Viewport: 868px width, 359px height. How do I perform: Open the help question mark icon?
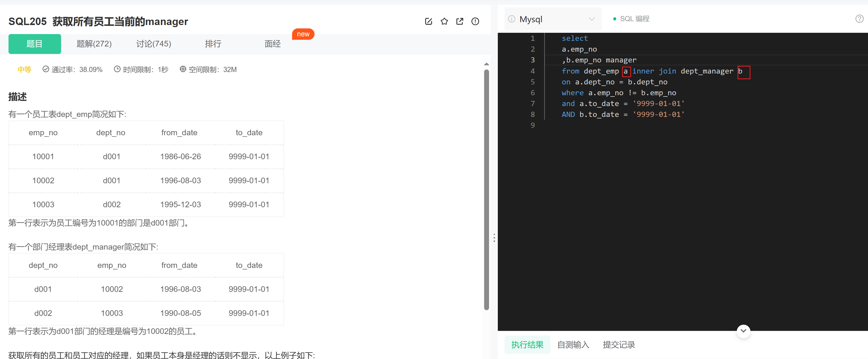click(x=859, y=19)
